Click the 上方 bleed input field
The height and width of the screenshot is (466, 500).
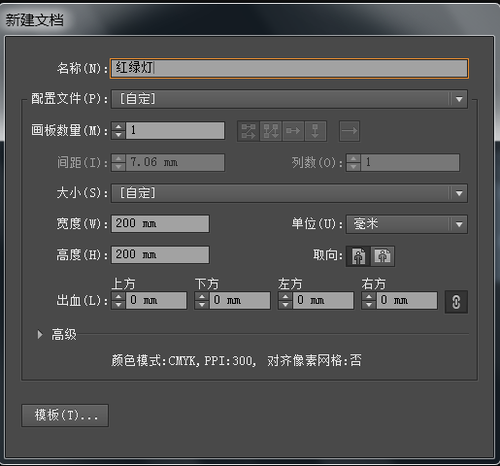pyautogui.click(x=156, y=300)
